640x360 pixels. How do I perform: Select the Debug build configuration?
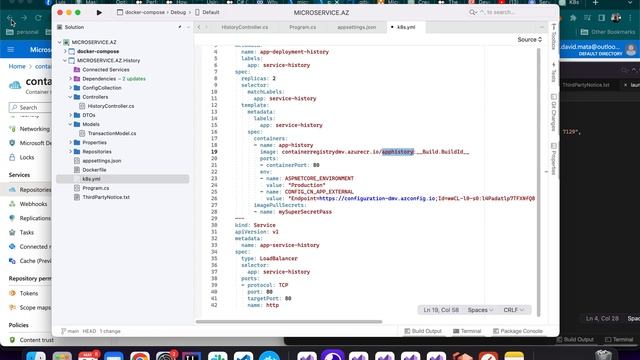tap(178, 12)
